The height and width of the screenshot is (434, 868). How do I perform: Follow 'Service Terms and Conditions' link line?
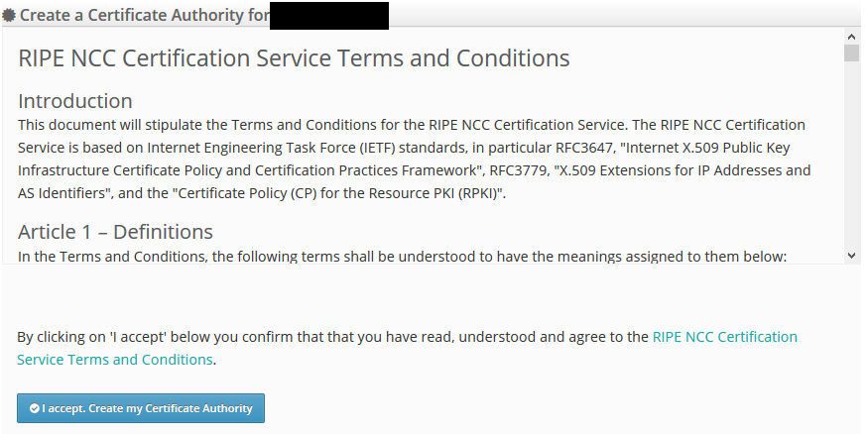115,360
